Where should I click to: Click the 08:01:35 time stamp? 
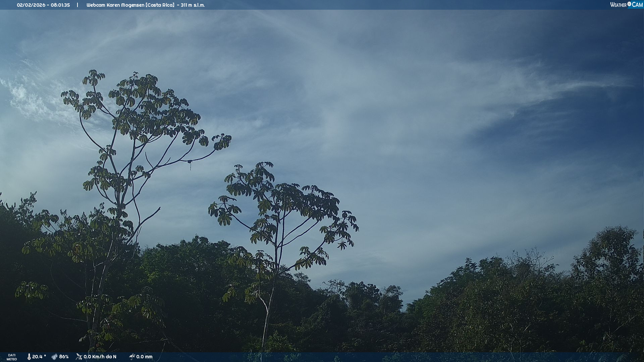pos(60,5)
